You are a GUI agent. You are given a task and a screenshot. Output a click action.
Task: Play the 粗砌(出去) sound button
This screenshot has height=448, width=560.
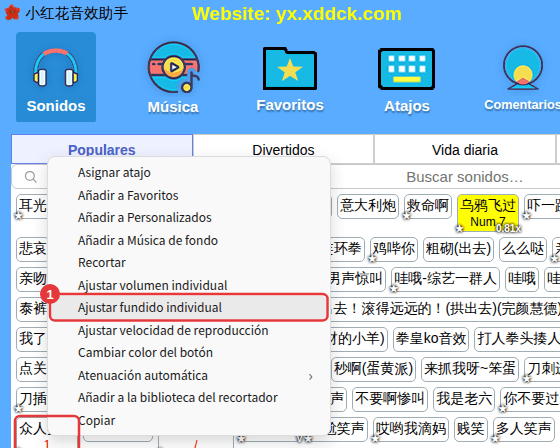(459, 249)
